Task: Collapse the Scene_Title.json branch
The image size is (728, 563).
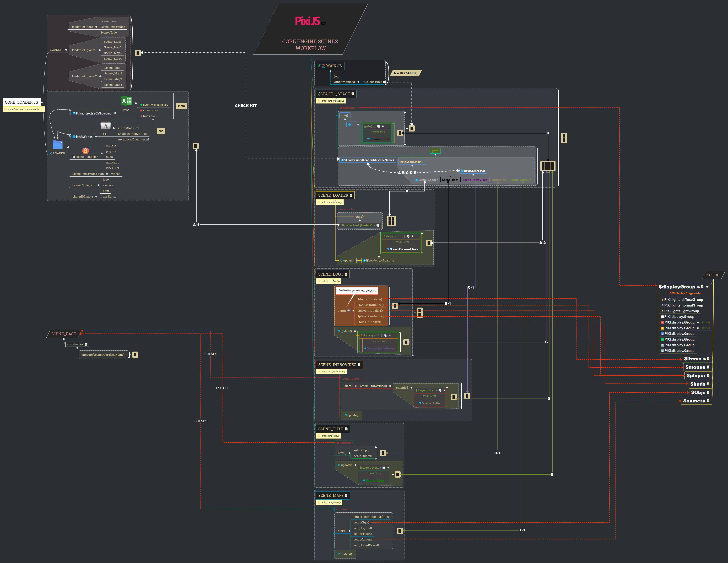Action: coord(98,185)
